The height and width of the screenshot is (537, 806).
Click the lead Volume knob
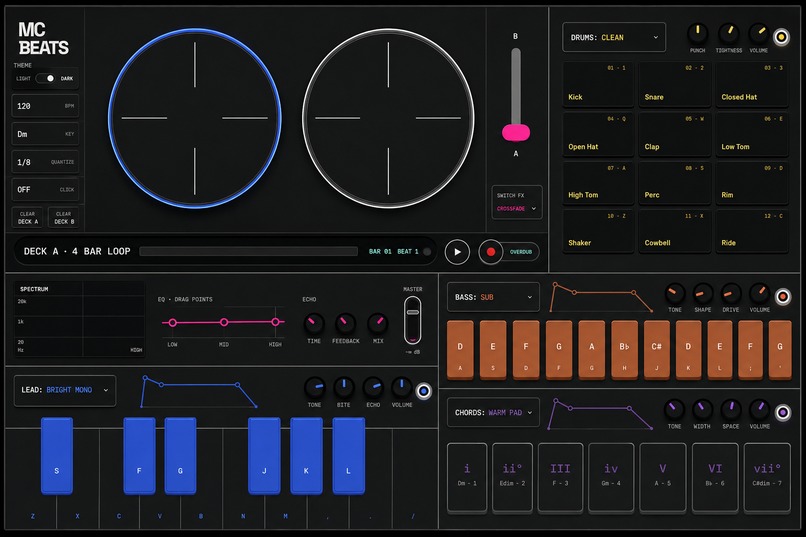pos(401,388)
